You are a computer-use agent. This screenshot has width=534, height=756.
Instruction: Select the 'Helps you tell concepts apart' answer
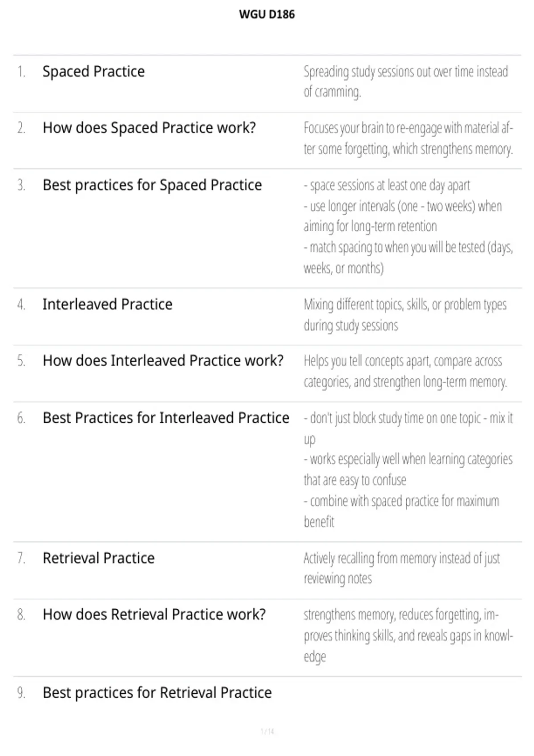[x=405, y=371]
